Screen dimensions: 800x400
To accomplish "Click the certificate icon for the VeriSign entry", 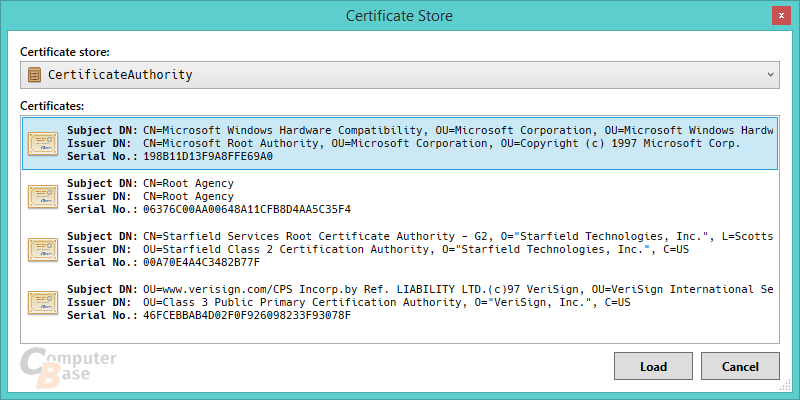I will click(43, 303).
